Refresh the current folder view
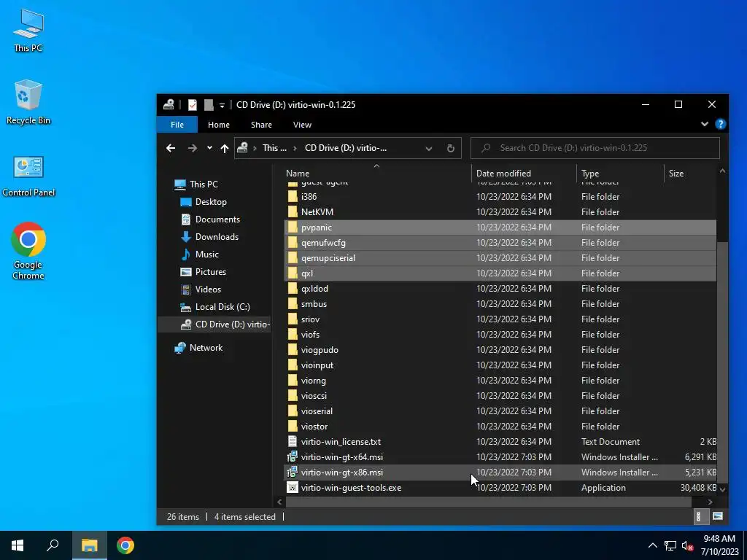Image resolution: width=747 pixels, height=560 pixels. coord(451,148)
